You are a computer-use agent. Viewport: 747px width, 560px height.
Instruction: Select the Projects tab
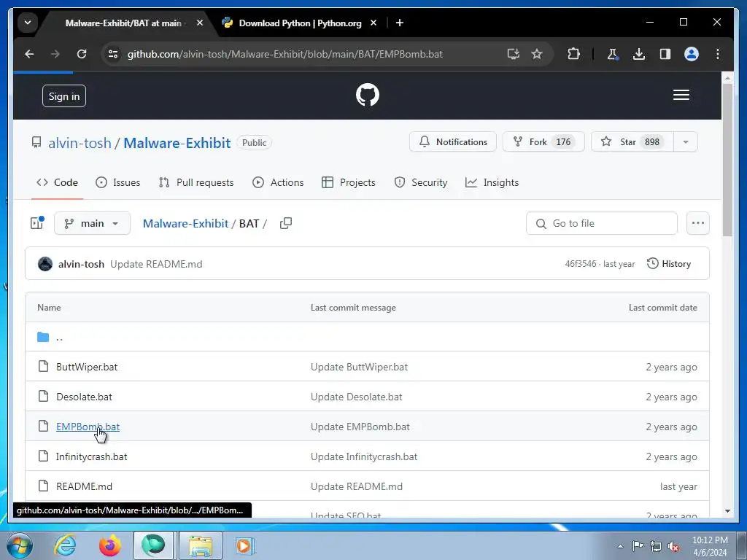(349, 182)
